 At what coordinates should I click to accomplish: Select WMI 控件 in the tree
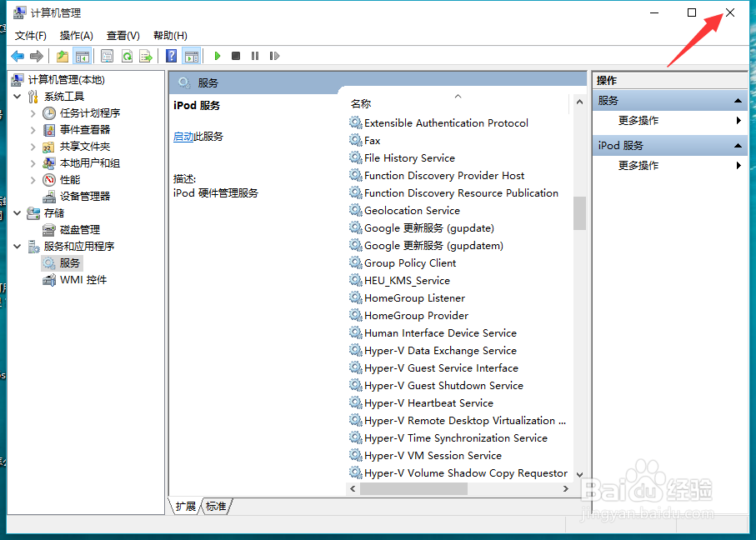83,280
